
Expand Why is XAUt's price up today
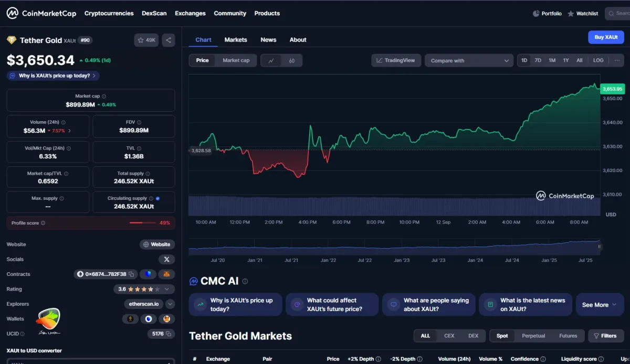(x=53, y=76)
